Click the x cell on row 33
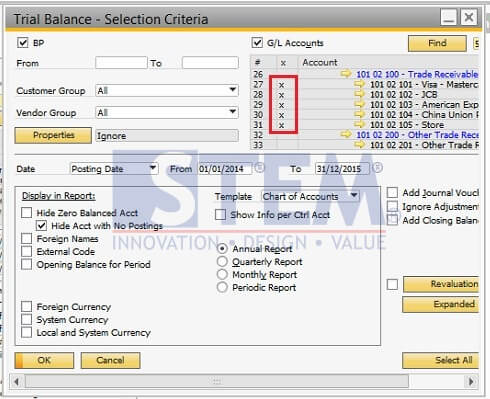 click(287, 145)
